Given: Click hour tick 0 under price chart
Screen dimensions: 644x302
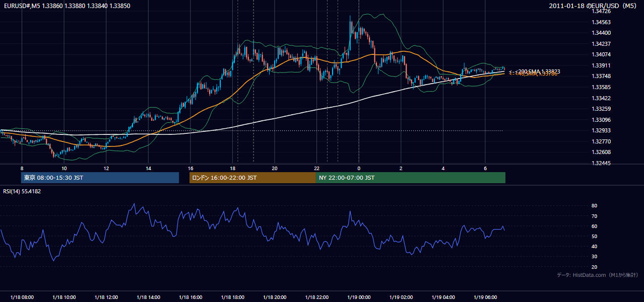Looking at the screenshot, I should point(359,168).
